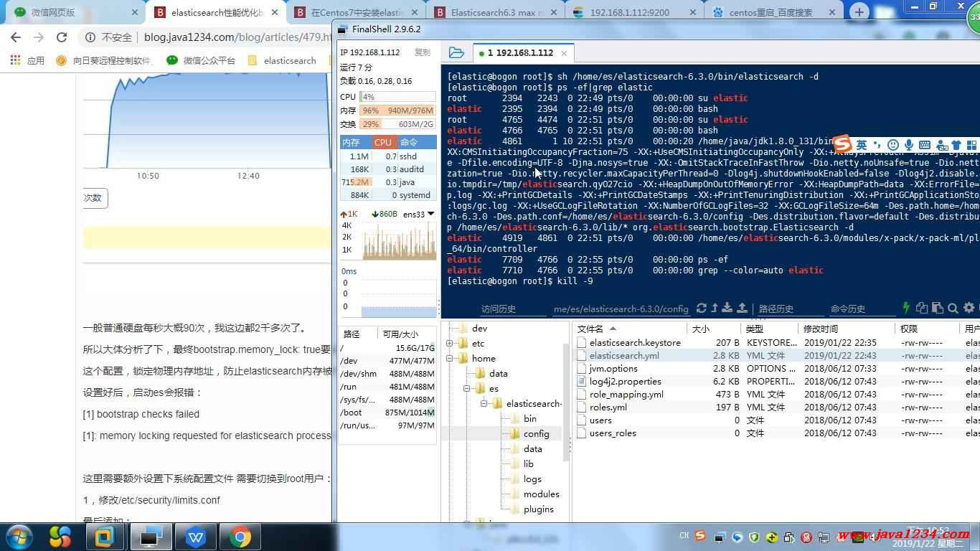Click the download file icon in FinalShell
This screenshot has width=980, height=551.
(727, 308)
